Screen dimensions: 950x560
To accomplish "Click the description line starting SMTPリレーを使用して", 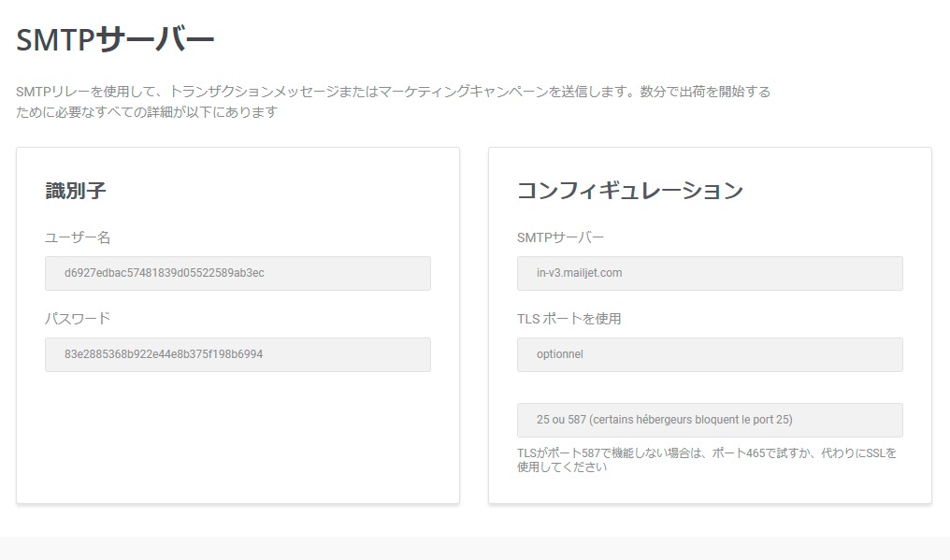I will 394,92.
